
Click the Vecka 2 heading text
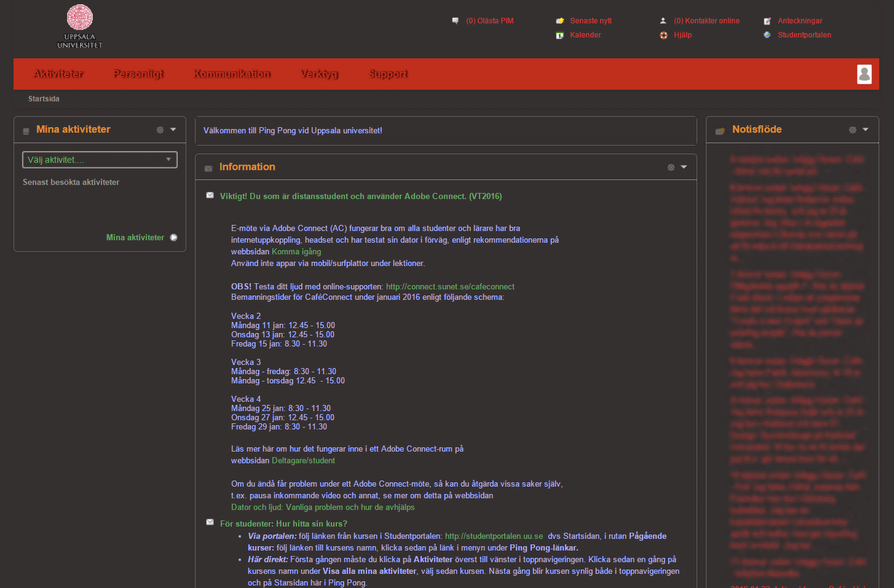(246, 316)
